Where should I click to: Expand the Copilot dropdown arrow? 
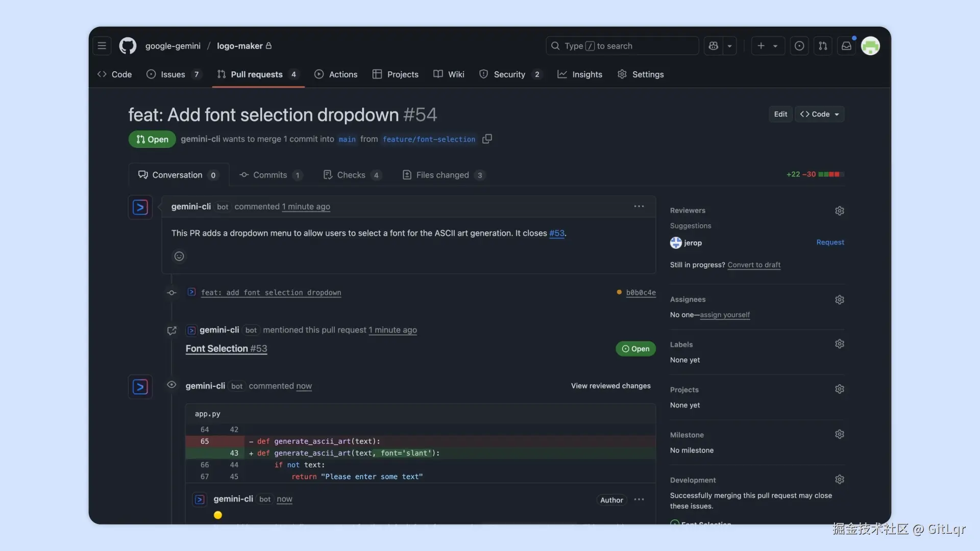pos(730,46)
